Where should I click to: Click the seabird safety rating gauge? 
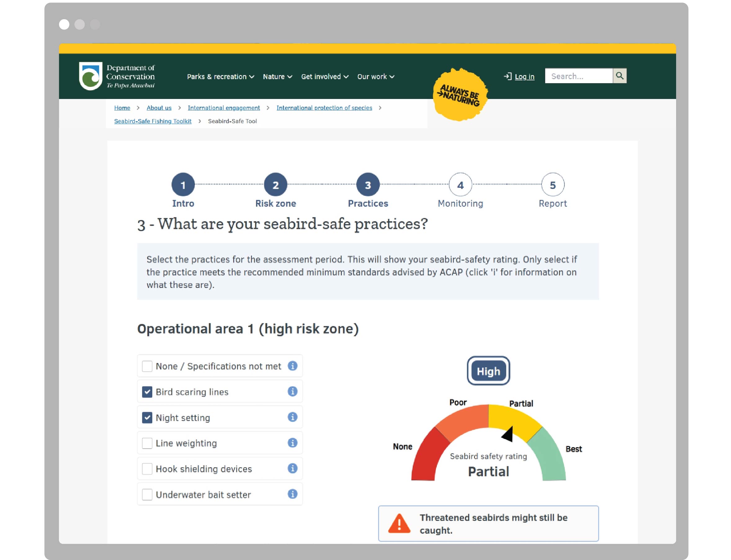[488, 443]
